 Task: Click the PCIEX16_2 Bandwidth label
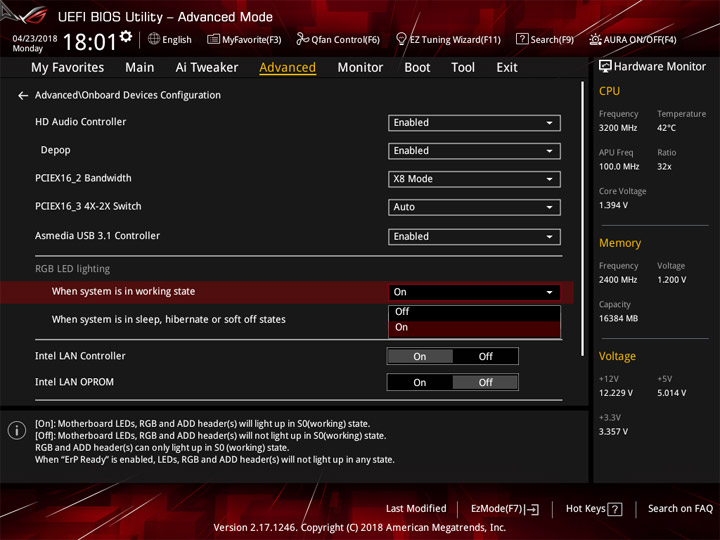[x=83, y=178]
